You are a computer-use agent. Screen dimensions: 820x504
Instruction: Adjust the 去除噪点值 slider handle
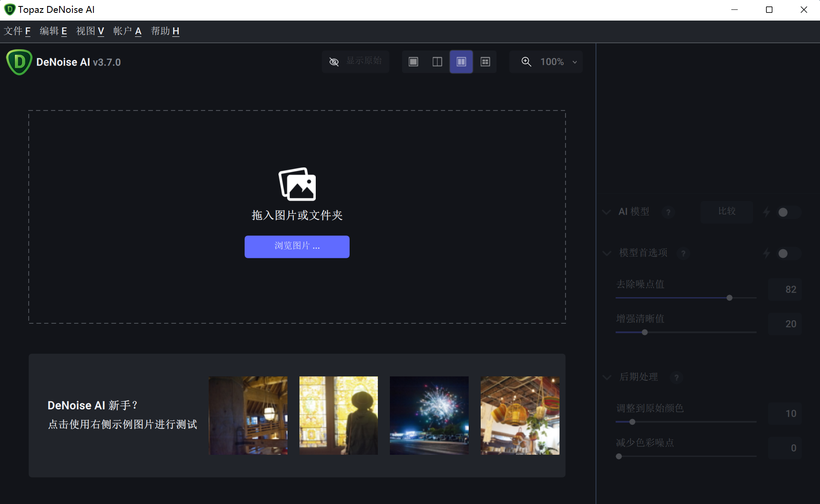coord(730,298)
